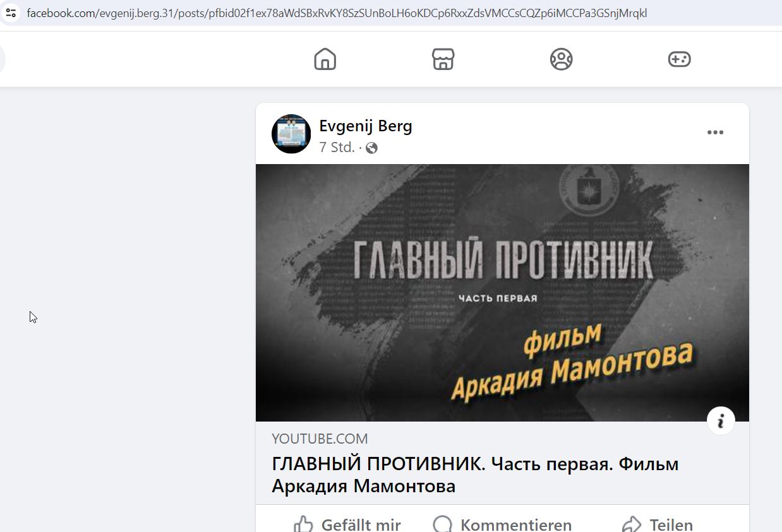Click the speech bubble icon beside Kommentieren
Screen dimensions: 782x532
443,524
